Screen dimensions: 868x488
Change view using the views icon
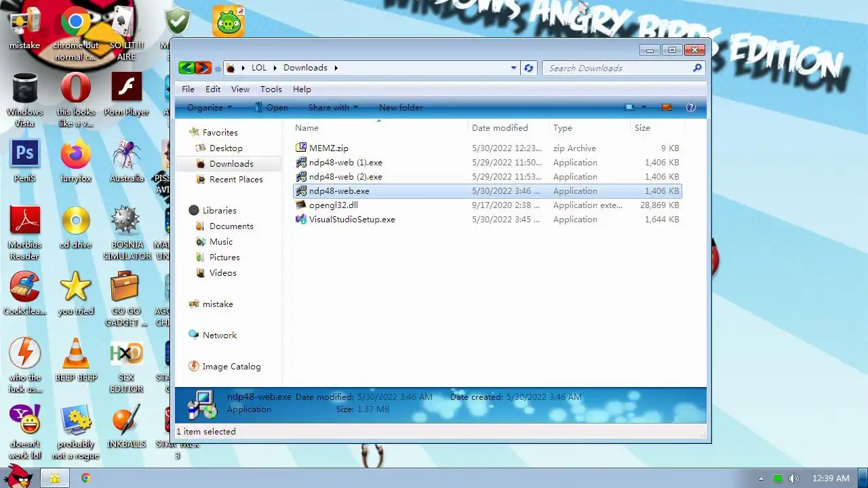(x=630, y=107)
